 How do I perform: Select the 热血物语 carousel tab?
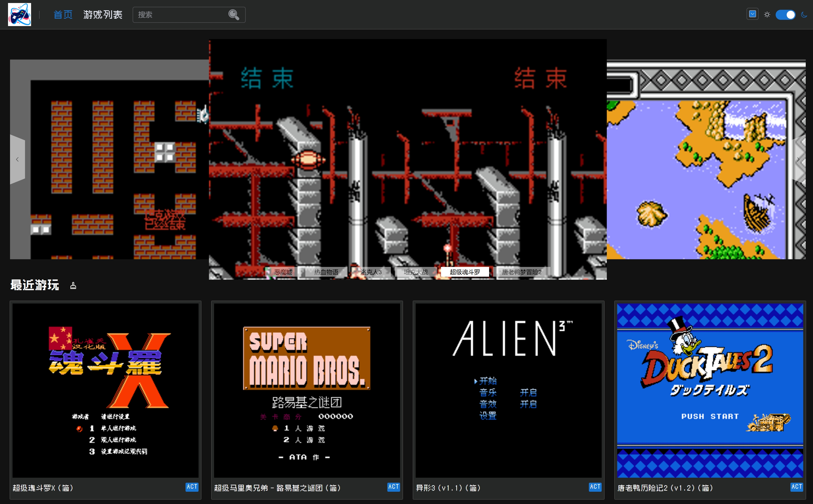pyautogui.click(x=326, y=272)
